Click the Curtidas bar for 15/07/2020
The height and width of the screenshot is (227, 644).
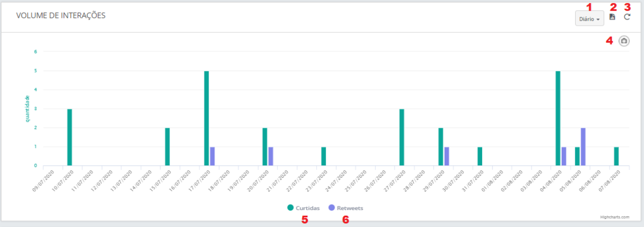coord(168,147)
